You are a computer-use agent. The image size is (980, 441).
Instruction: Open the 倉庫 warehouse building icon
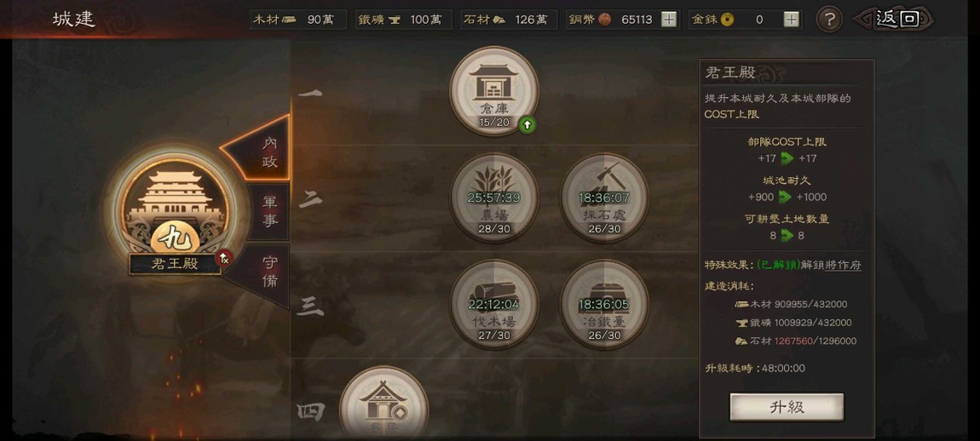pos(494,90)
